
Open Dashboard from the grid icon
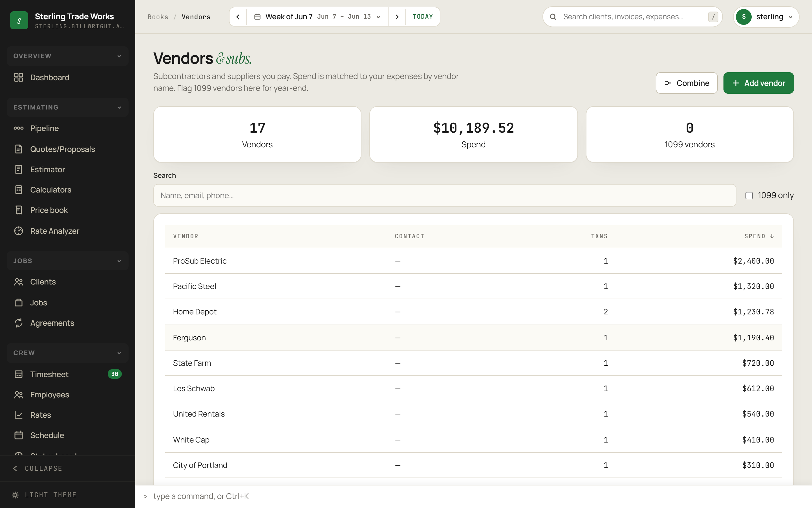coord(18,77)
